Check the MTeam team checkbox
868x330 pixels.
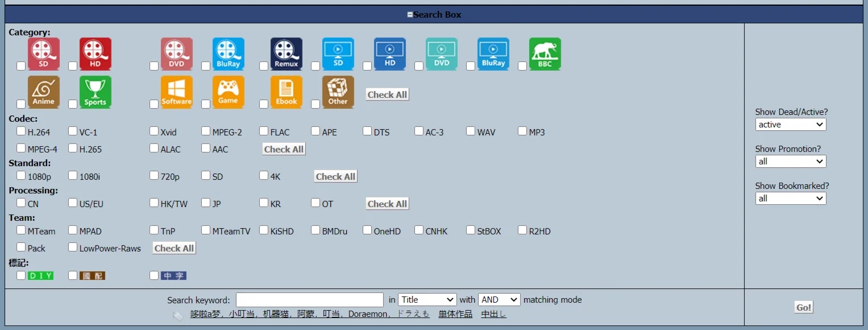[21, 230]
